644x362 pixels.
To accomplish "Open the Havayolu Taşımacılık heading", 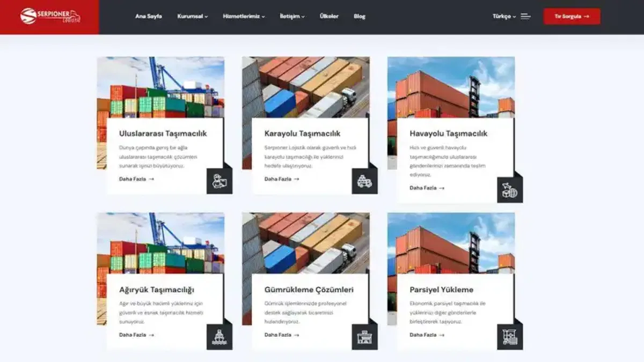I will click(449, 134).
